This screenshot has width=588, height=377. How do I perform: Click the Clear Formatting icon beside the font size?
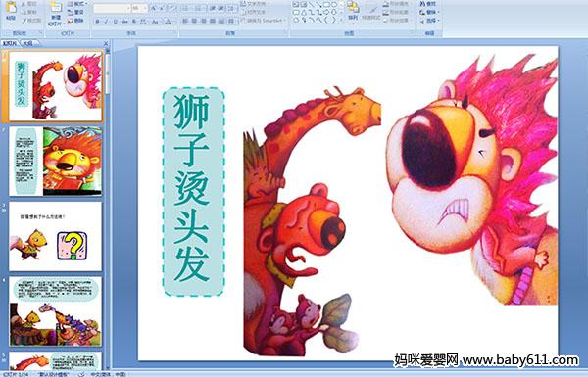coord(172,8)
